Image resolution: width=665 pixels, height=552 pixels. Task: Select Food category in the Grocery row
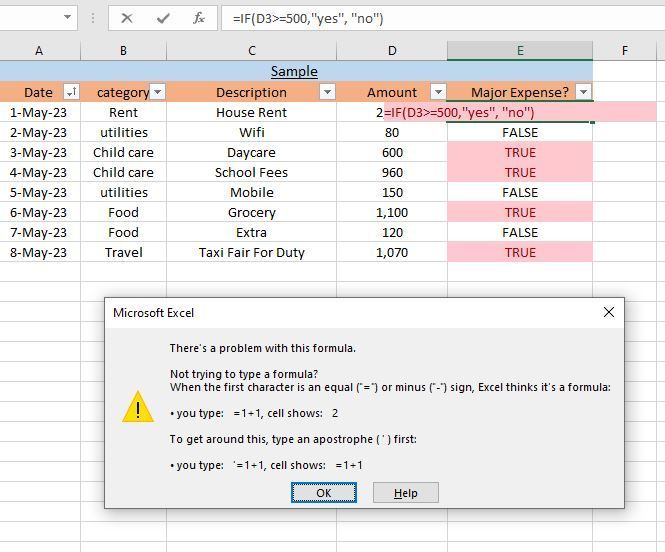click(123, 212)
